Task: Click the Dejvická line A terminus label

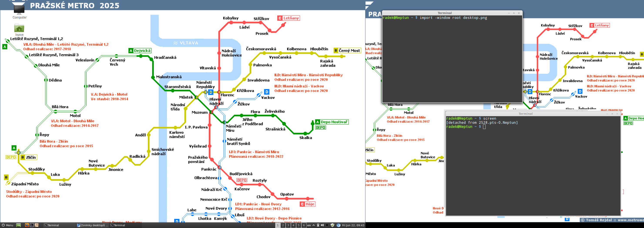Action: (140, 51)
